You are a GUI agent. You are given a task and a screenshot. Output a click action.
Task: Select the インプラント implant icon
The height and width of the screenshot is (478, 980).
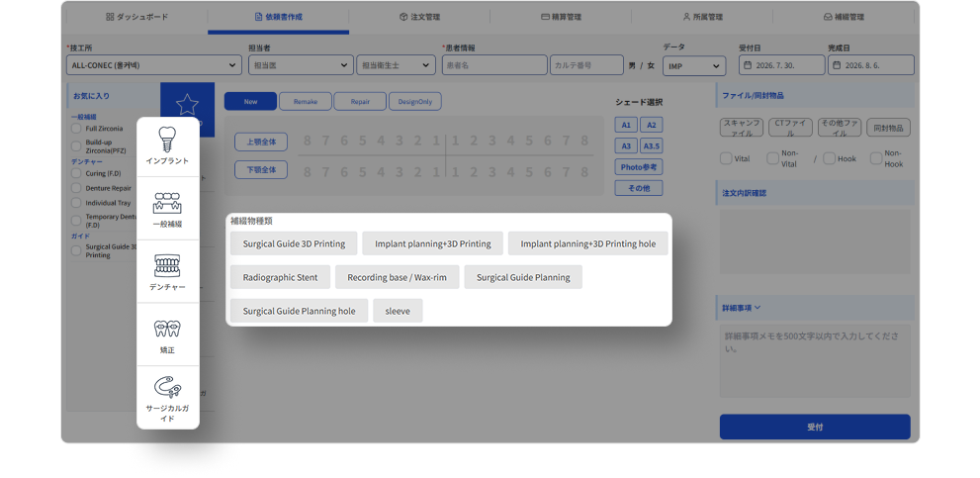click(167, 139)
